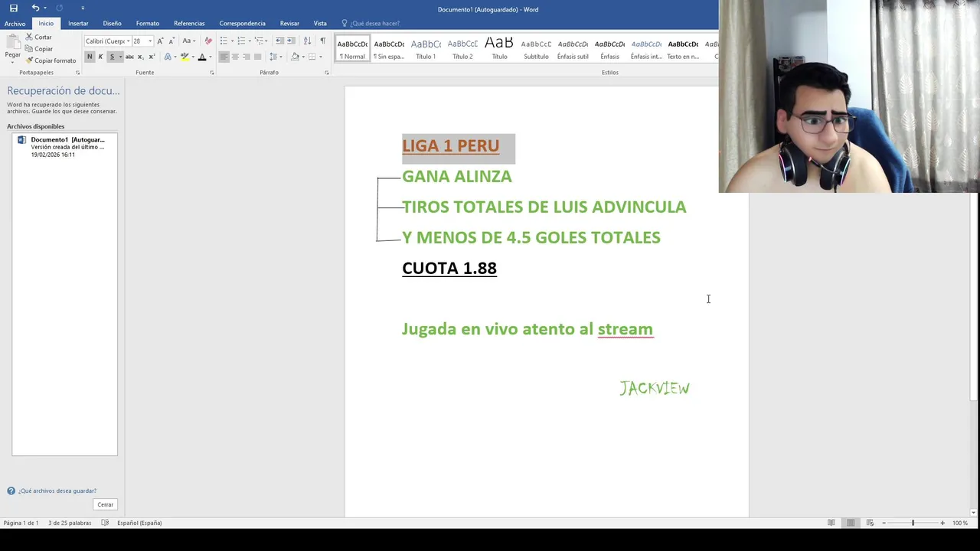
Task: Toggle italic K formatting
Action: [100, 57]
